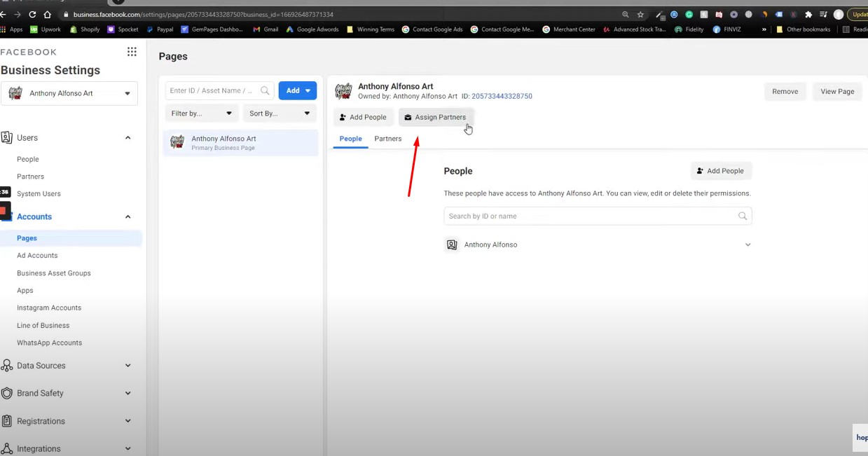Open the Merchant Center bookmark
Viewport: 868px width, 456px height.
(569, 29)
